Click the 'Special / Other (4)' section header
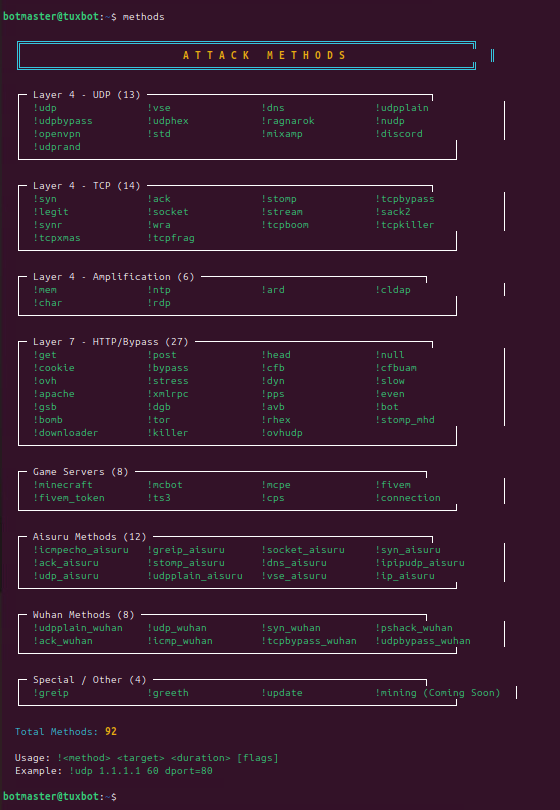This screenshot has height=810, width=560. click(90, 680)
